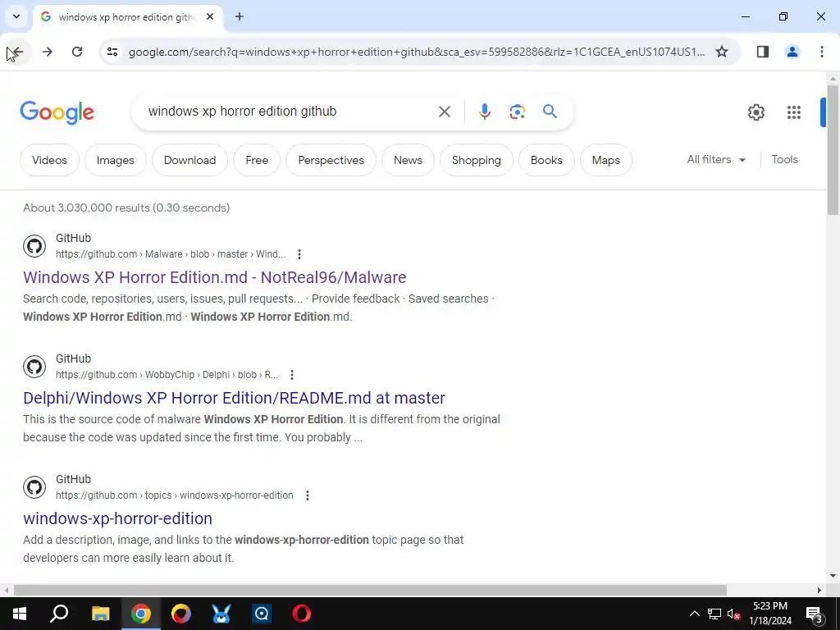Bookmark this tab with star icon

[722, 52]
